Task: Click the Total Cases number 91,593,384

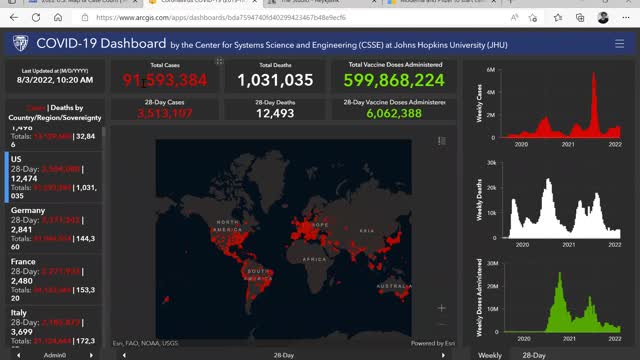Action: [x=165, y=80]
